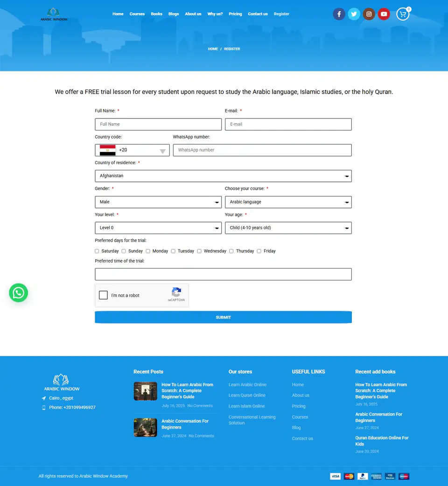This screenshot has height=486, width=448.
Task: Check the Friday checkbox
Action: point(259,251)
